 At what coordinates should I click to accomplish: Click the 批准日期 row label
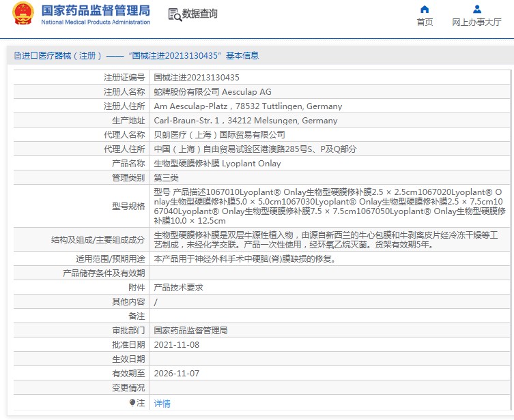click(x=128, y=345)
